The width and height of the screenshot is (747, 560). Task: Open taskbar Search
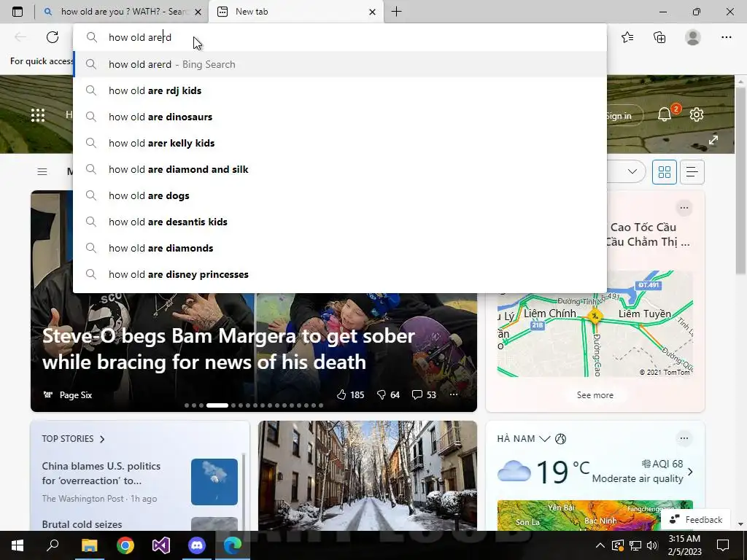(x=53, y=545)
